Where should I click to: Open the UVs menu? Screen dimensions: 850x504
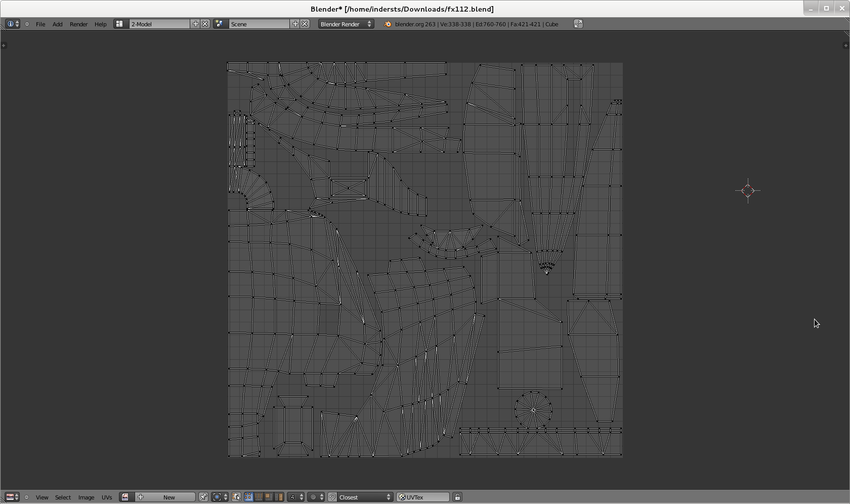click(x=106, y=497)
